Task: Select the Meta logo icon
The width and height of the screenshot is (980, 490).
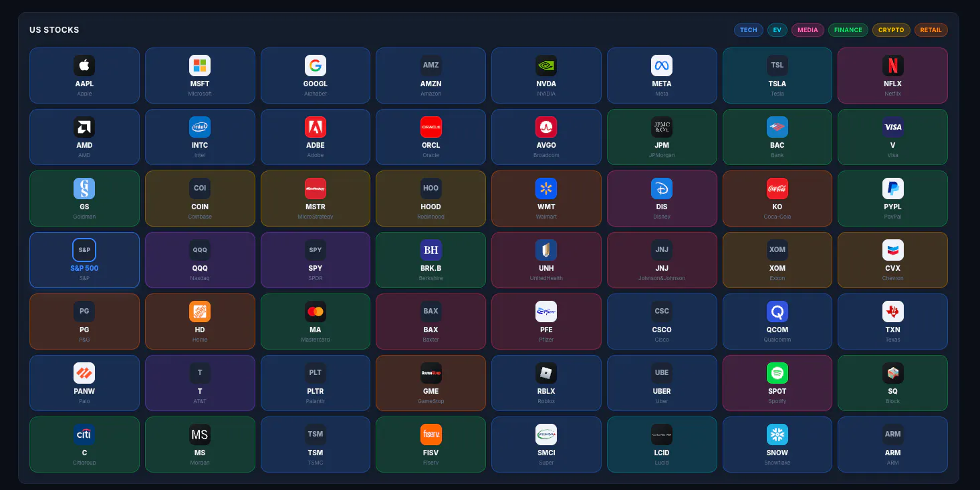Action: pyautogui.click(x=662, y=66)
